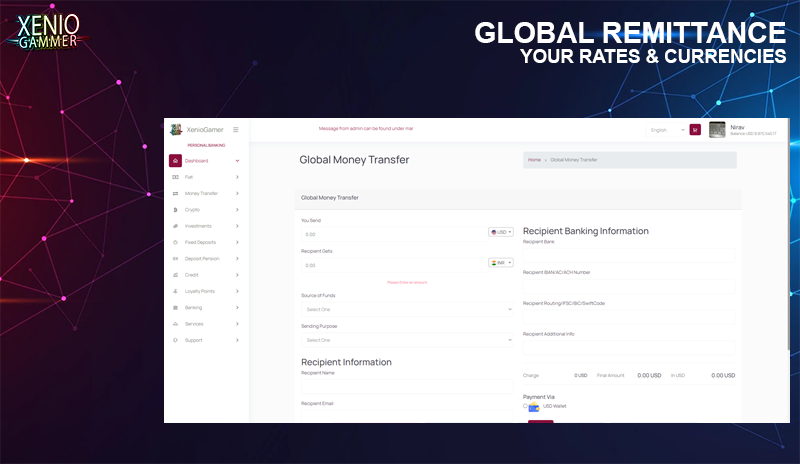Focus the Recipient Gets amount field
Image resolution: width=800 pixels, height=464 pixels.
click(x=394, y=265)
